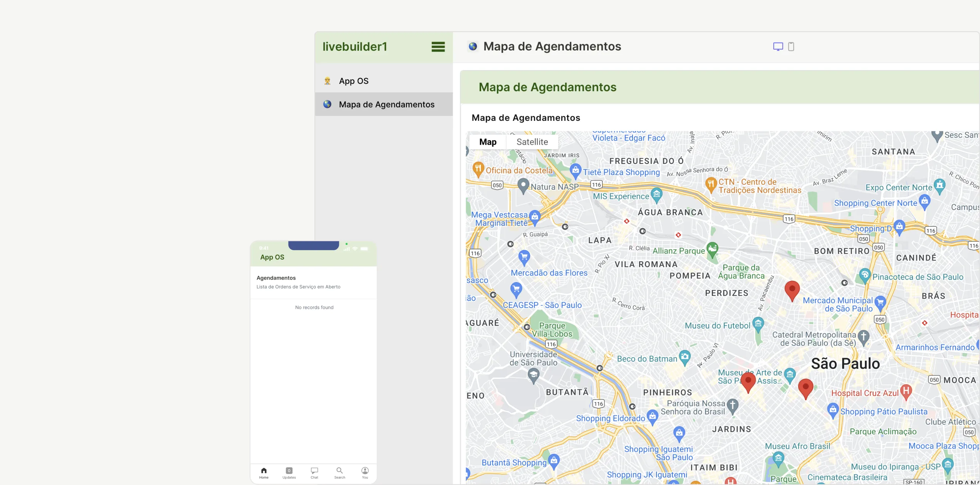Click the Shopping D pin
This screenshot has height=485, width=980.
899,227
